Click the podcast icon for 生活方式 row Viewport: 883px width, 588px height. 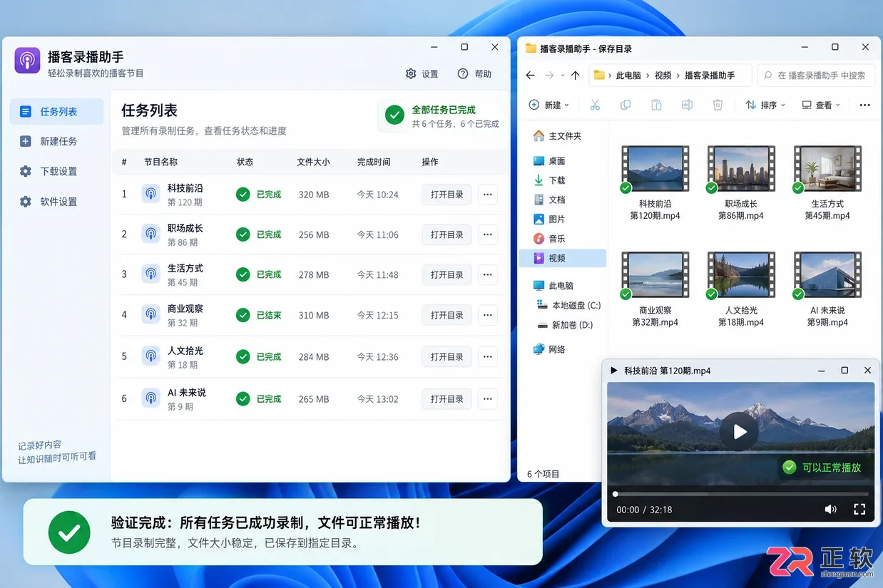pos(150,274)
